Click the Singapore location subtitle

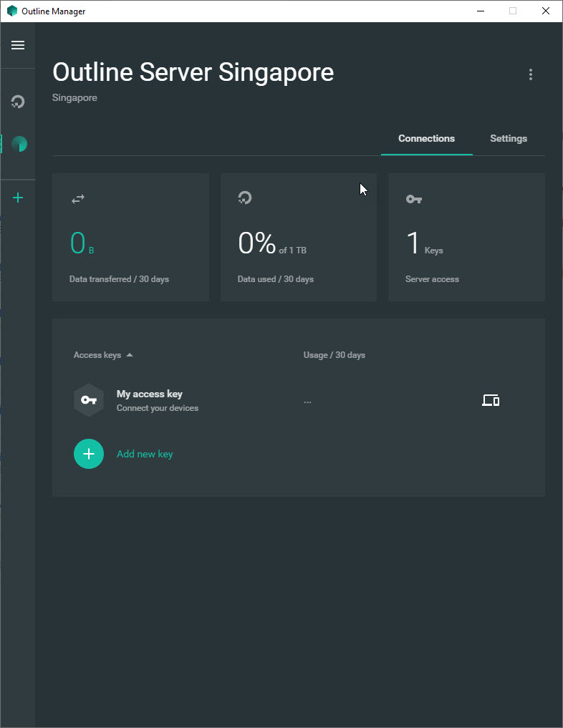click(74, 97)
